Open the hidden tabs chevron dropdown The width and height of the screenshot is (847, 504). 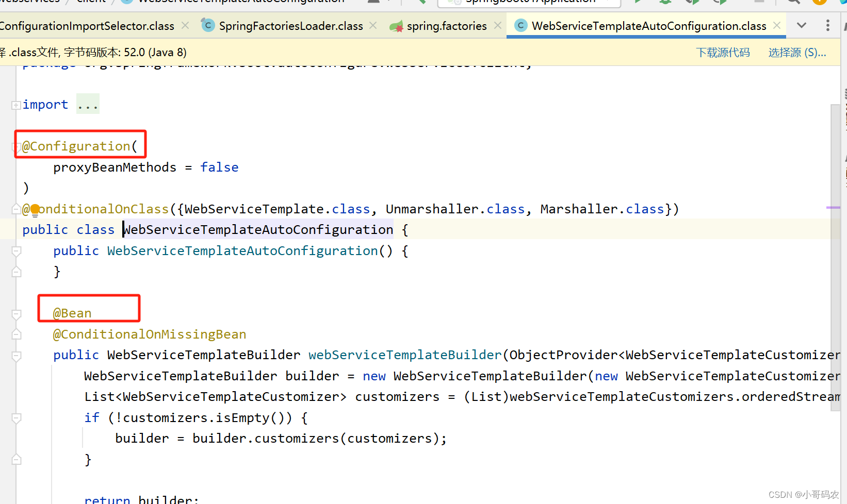click(x=801, y=25)
